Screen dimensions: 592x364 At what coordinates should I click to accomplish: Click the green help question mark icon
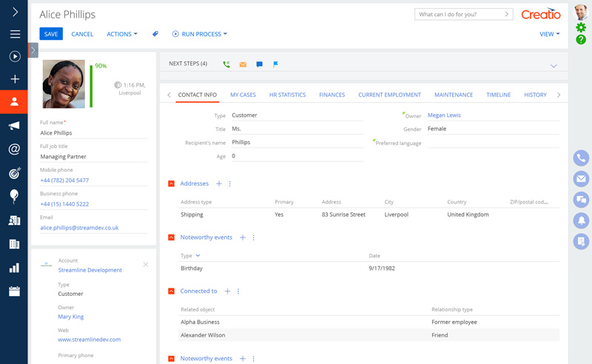[x=581, y=40]
